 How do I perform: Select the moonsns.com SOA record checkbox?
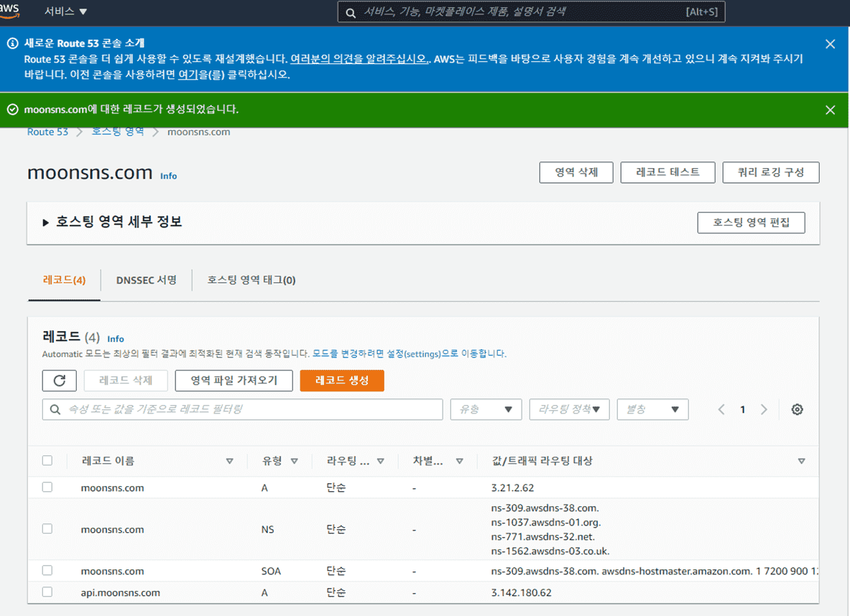[47, 570]
